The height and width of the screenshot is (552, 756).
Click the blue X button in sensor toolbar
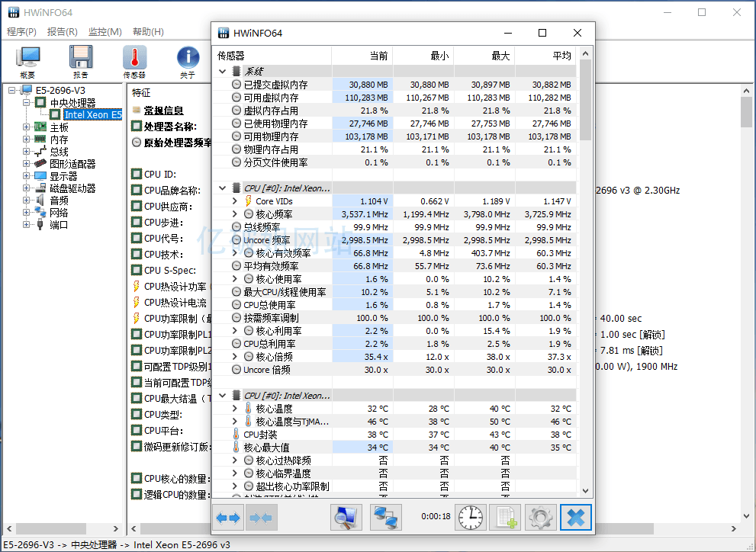(x=576, y=518)
